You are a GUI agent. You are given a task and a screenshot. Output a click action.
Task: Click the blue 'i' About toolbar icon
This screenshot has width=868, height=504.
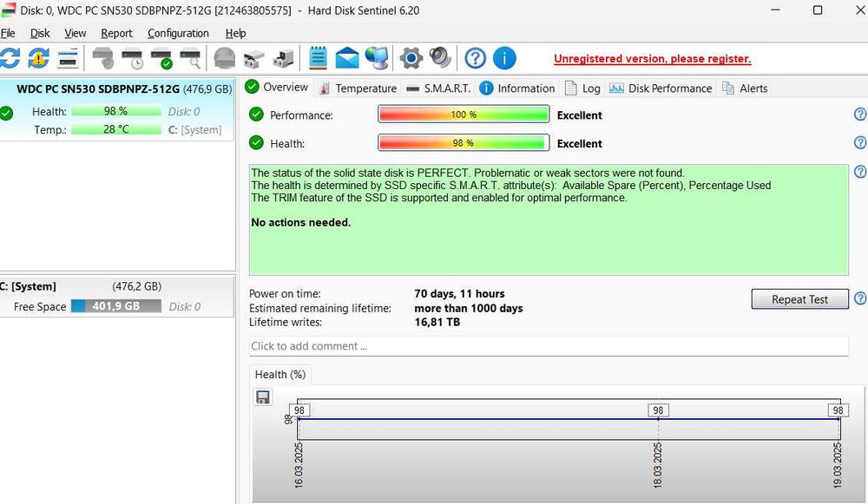504,58
